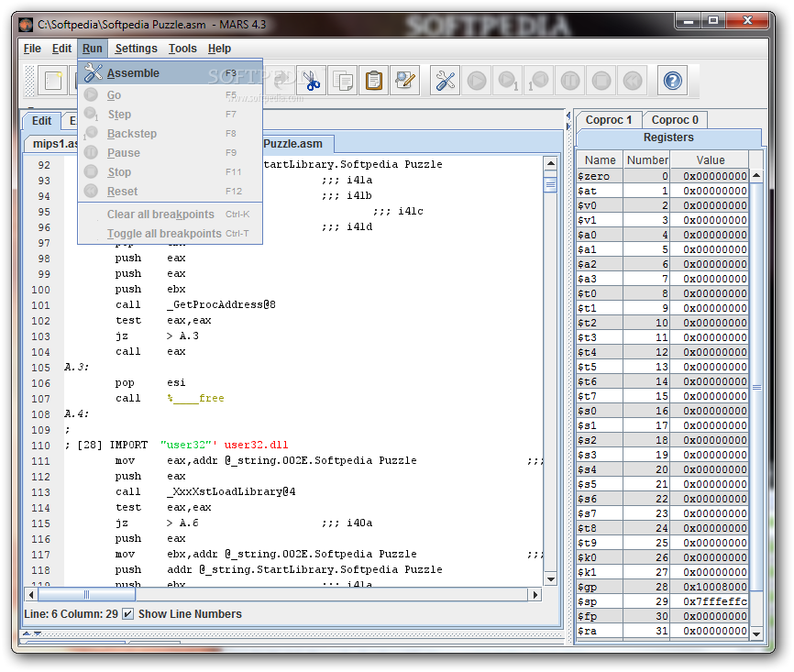Click the editor horizontal scroll right arrow

point(535,594)
